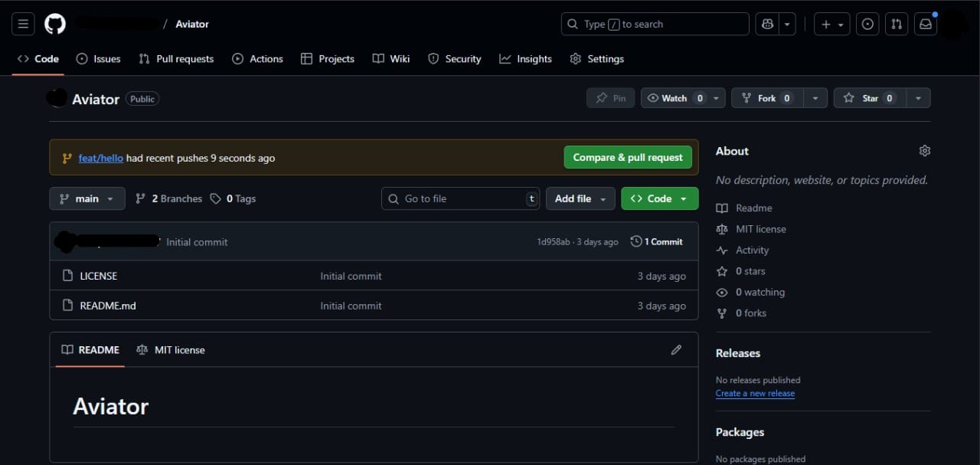Open the GitHub home via the Octocat logo
The width and height of the screenshot is (980, 465).
54,24
